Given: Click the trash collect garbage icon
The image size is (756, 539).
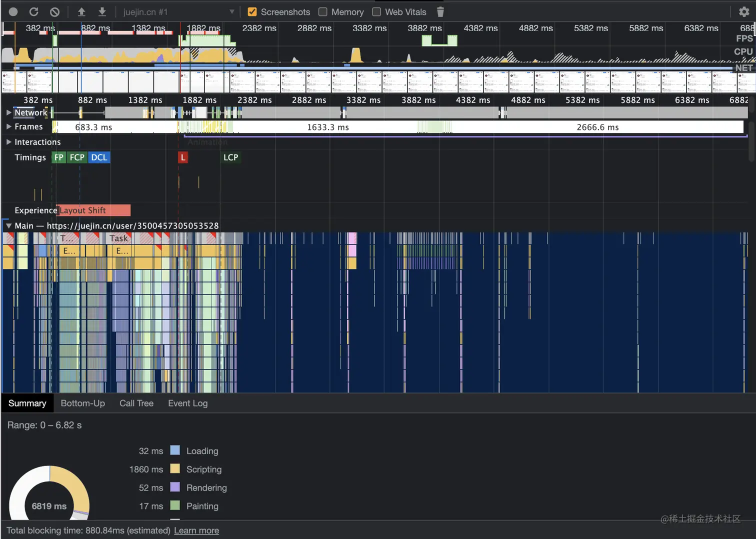Looking at the screenshot, I should point(440,12).
